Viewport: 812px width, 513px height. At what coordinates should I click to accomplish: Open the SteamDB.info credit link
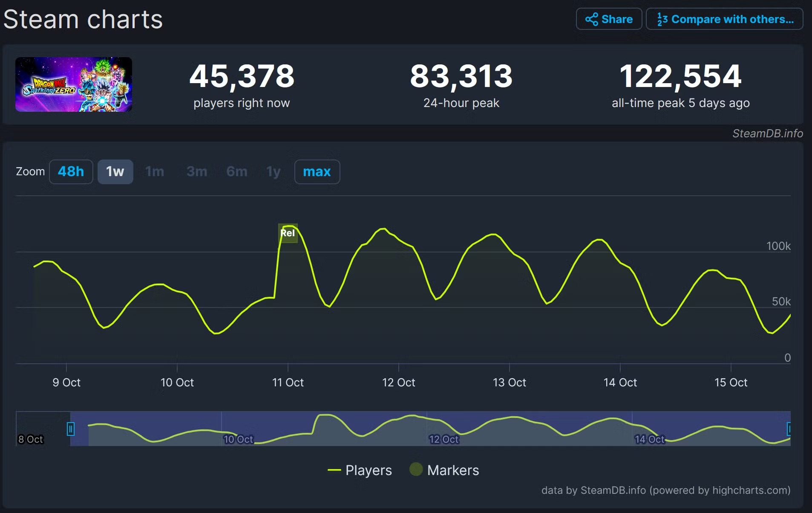[767, 133]
